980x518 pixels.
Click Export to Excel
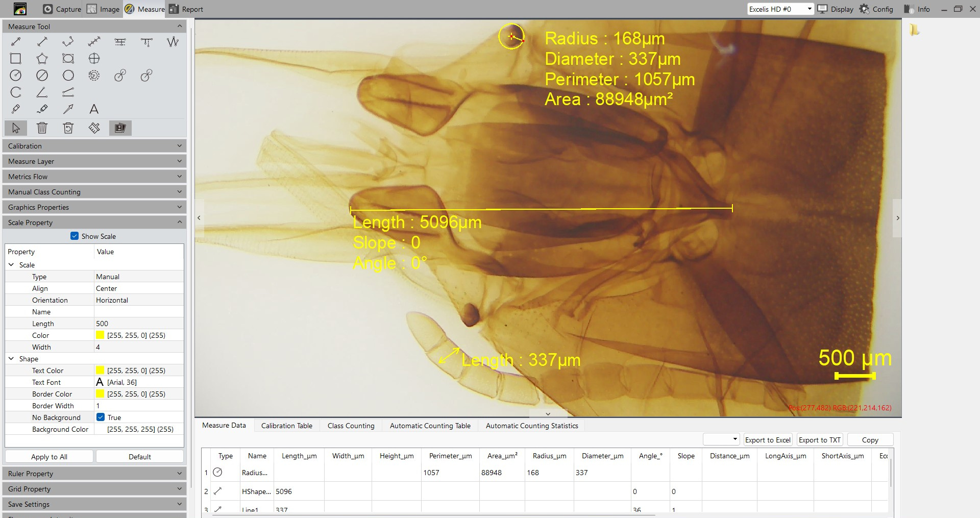tap(768, 440)
